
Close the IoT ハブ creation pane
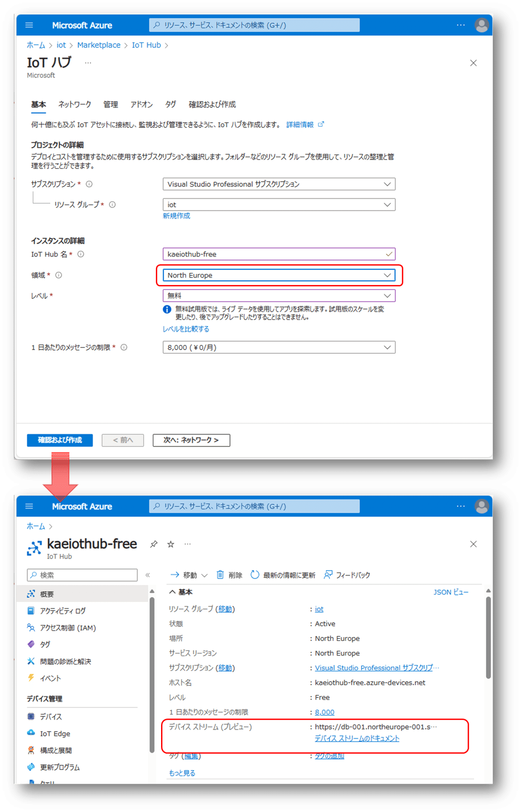[473, 63]
